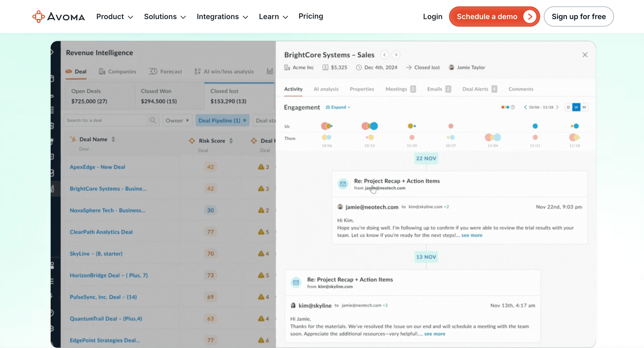
Task: Click see more on jamie@neotech.com email
Action: pyautogui.click(x=472, y=235)
